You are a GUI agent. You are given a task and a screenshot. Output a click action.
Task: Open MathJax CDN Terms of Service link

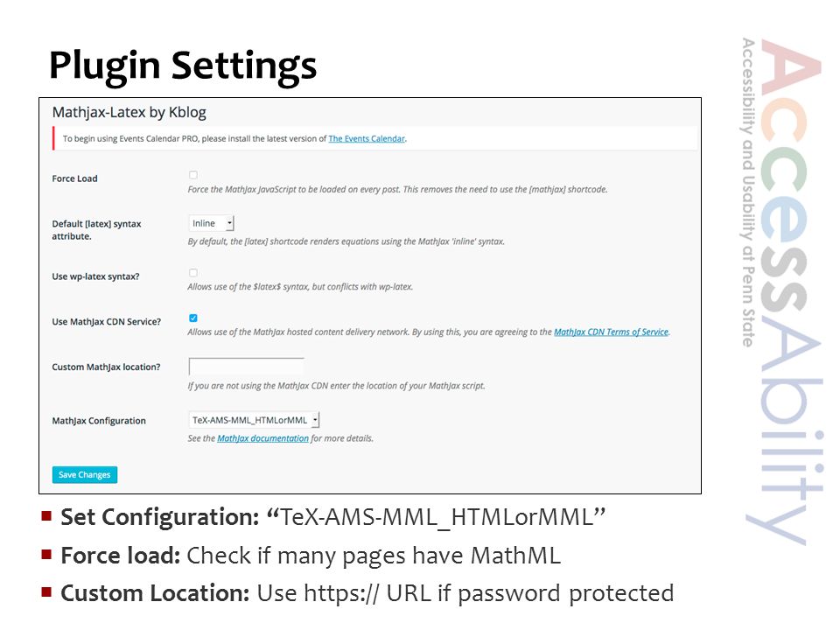tap(612, 332)
